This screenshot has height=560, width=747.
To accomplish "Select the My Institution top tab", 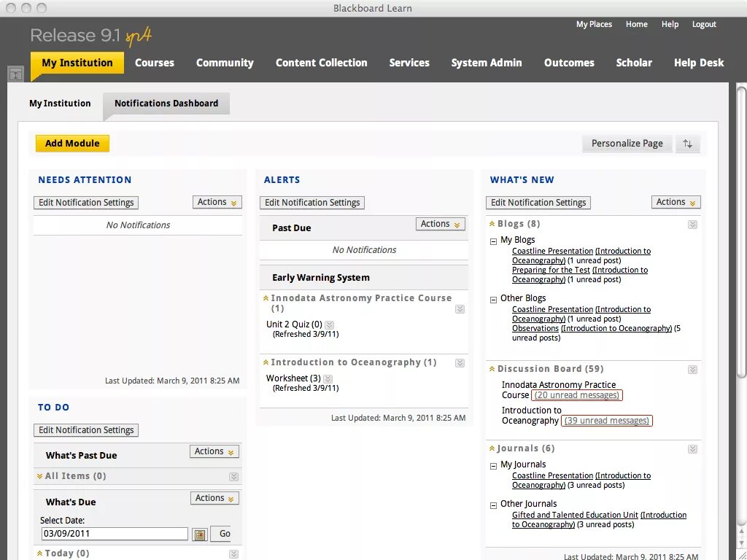I will (x=77, y=63).
